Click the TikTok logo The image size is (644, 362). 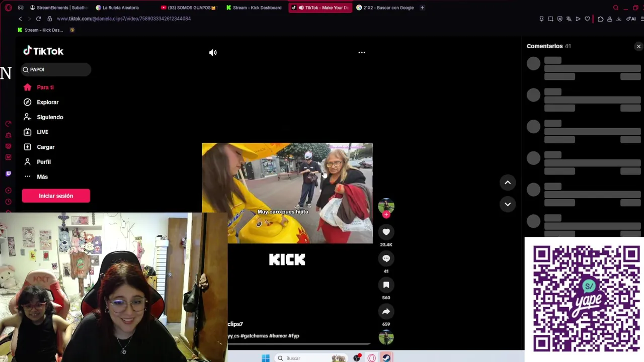pyautogui.click(x=43, y=51)
